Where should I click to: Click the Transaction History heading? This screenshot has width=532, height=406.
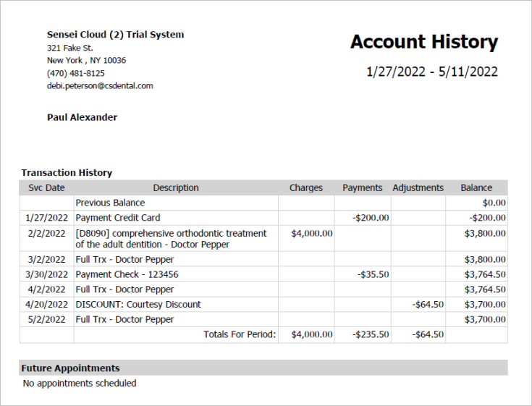[x=67, y=173]
